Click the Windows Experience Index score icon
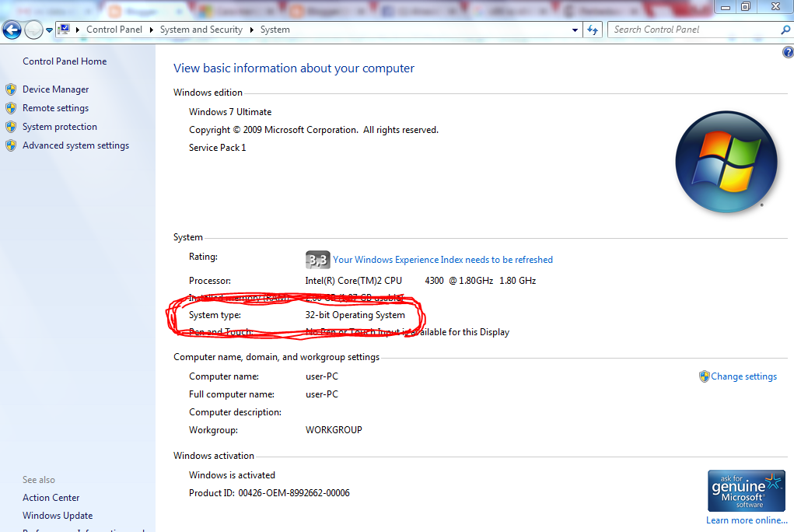The height and width of the screenshot is (532, 794). click(x=318, y=260)
